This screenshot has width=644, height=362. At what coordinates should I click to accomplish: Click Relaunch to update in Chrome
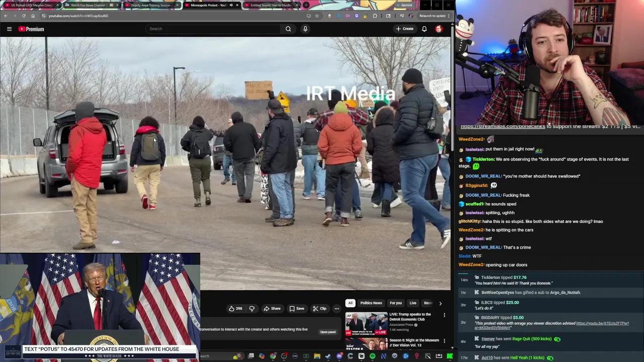click(x=432, y=16)
